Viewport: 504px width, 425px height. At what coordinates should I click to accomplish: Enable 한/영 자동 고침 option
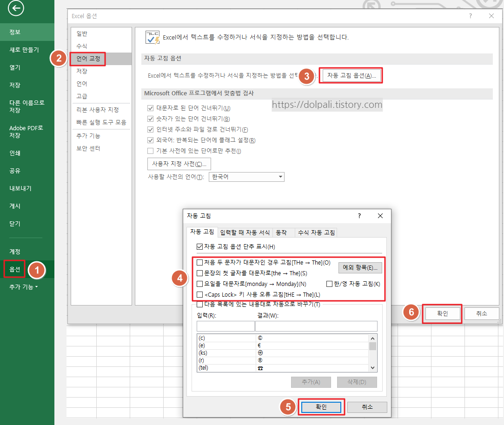pyautogui.click(x=329, y=284)
